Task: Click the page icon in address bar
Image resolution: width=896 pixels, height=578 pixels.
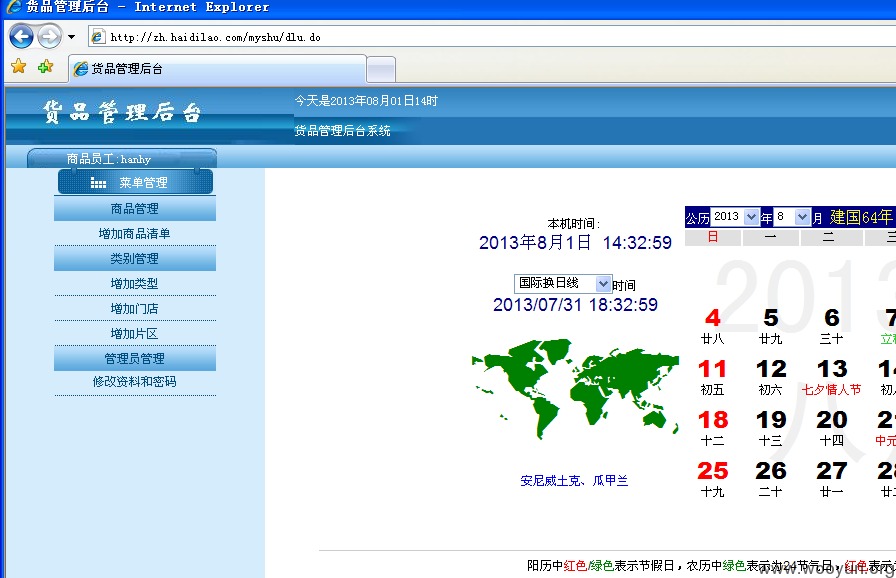Action: 98,37
